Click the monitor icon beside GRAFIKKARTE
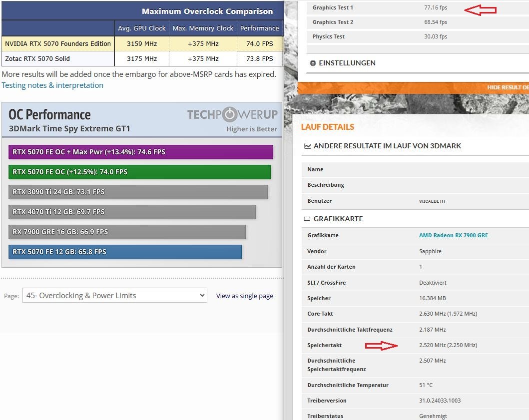This screenshot has width=529, height=420. pyautogui.click(x=307, y=219)
